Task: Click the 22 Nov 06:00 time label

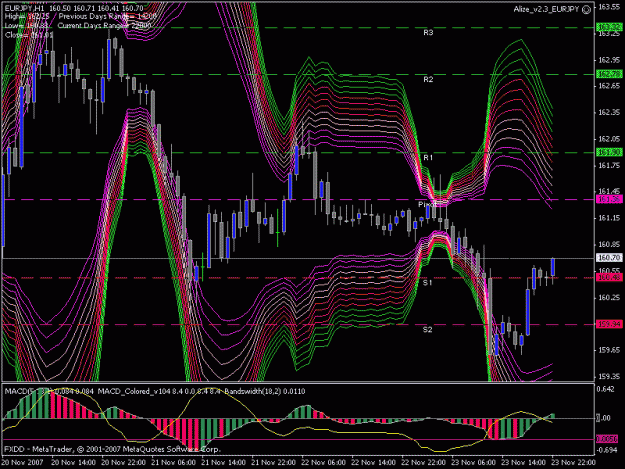Action: pyautogui.click(x=323, y=463)
